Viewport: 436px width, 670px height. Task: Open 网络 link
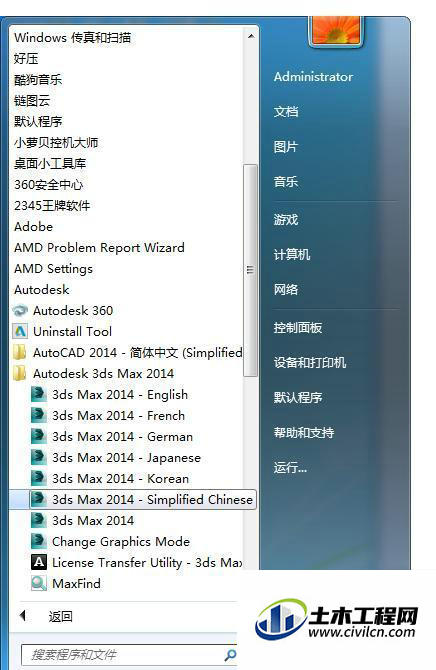tap(286, 289)
